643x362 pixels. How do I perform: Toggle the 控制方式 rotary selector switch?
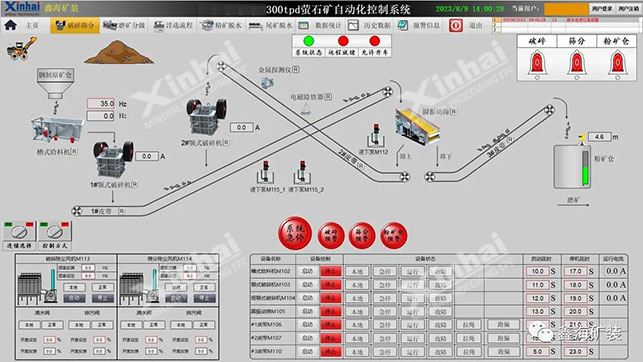(x=55, y=232)
